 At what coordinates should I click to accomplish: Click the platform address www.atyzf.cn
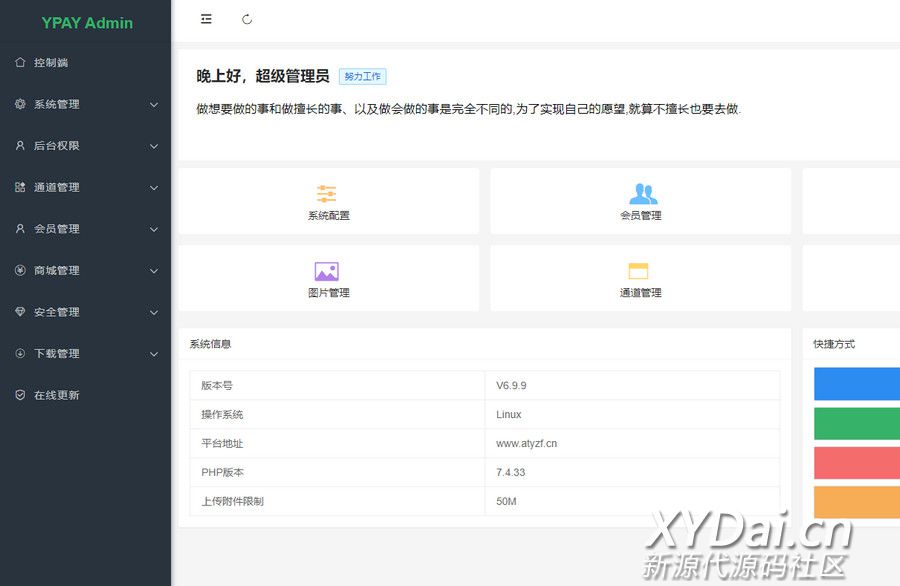click(x=526, y=443)
